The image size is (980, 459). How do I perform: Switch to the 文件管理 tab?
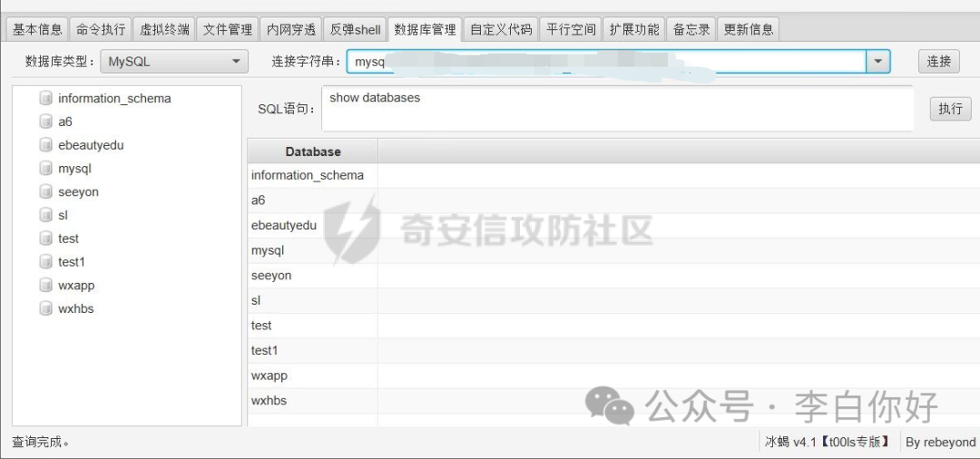point(228,29)
